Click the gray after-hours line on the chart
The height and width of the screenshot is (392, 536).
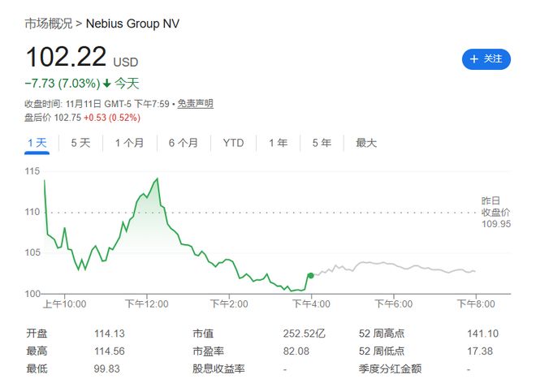[382, 264]
